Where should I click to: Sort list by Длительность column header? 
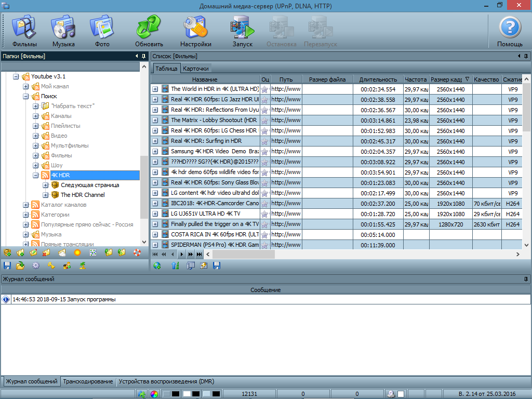coord(378,79)
